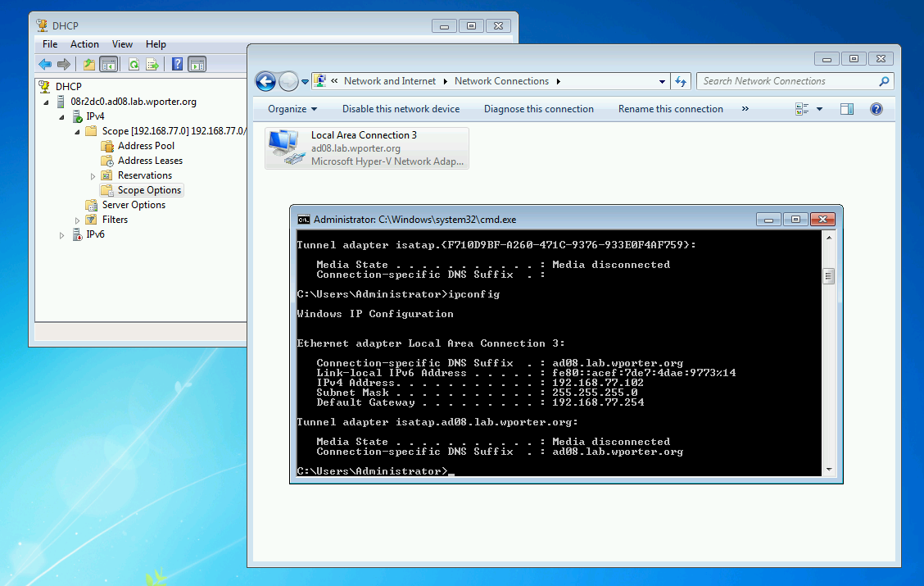924x586 pixels.
Task: Minimize the cmd.exe window
Action: click(x=768, y=220)
